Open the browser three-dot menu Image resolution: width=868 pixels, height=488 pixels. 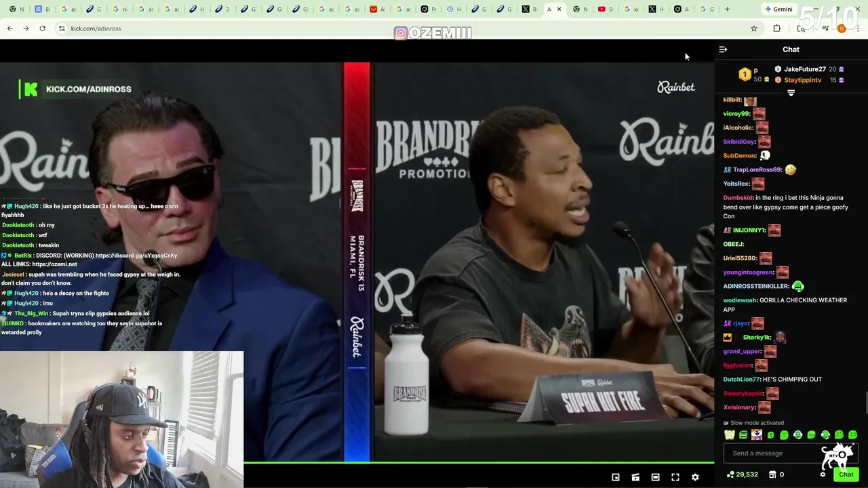[859, 28]
